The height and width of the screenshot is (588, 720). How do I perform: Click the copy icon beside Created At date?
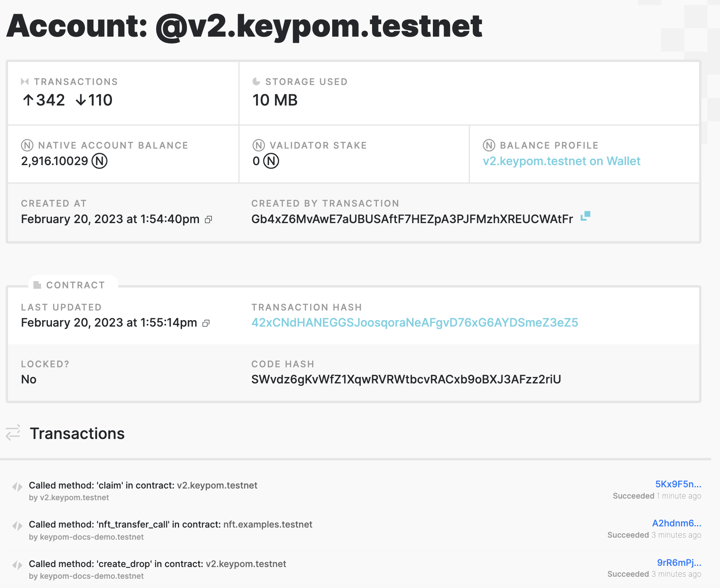click(208, 219)
